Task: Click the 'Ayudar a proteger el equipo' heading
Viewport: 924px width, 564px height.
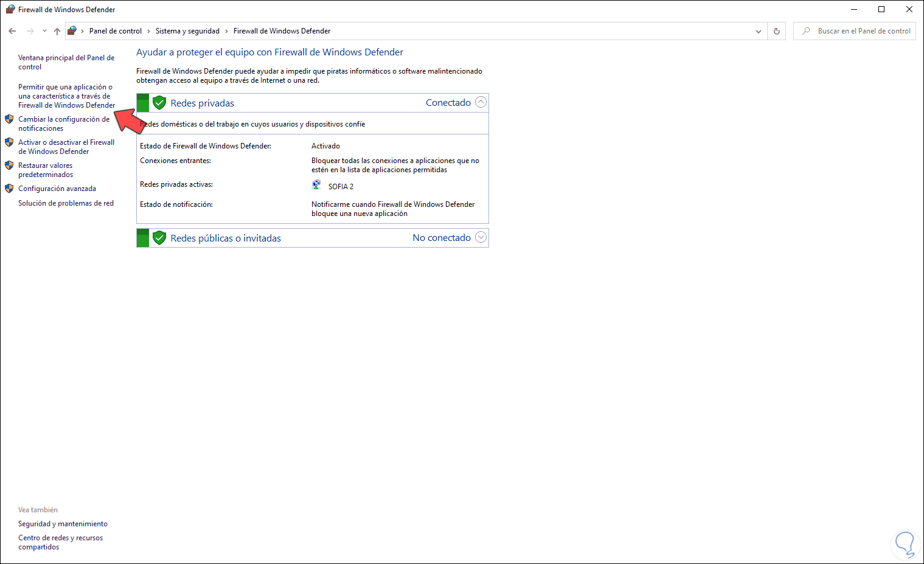Action: 269,52
